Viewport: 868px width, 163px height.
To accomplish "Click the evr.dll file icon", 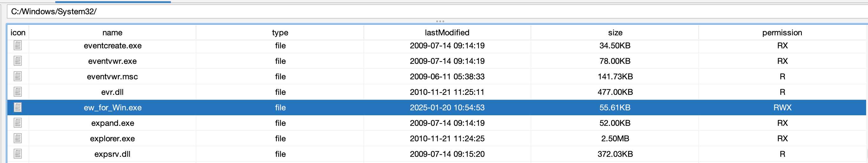I will pyautogui.click(x=17, y=92).
